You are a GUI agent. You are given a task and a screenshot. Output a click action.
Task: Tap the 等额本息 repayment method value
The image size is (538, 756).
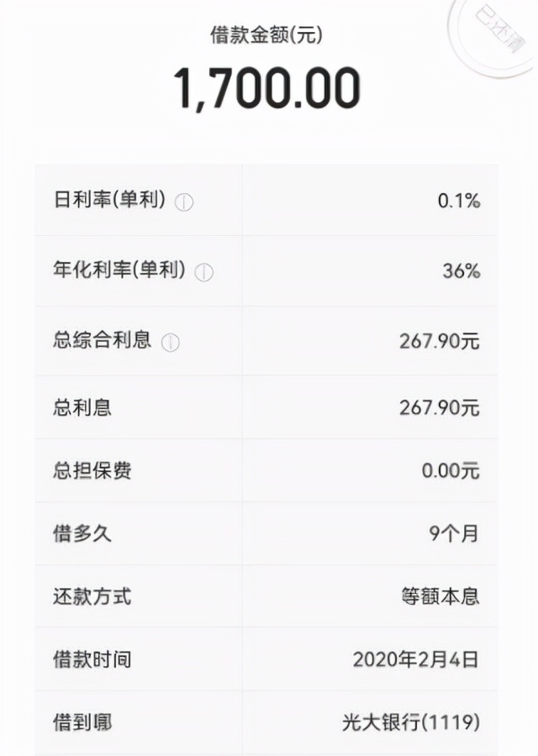[x=440, y=596]
